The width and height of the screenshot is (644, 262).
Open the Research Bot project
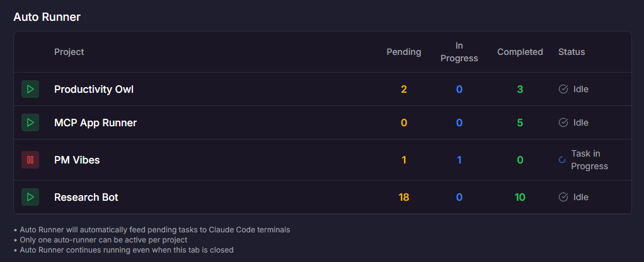click(x=86, y=197)
